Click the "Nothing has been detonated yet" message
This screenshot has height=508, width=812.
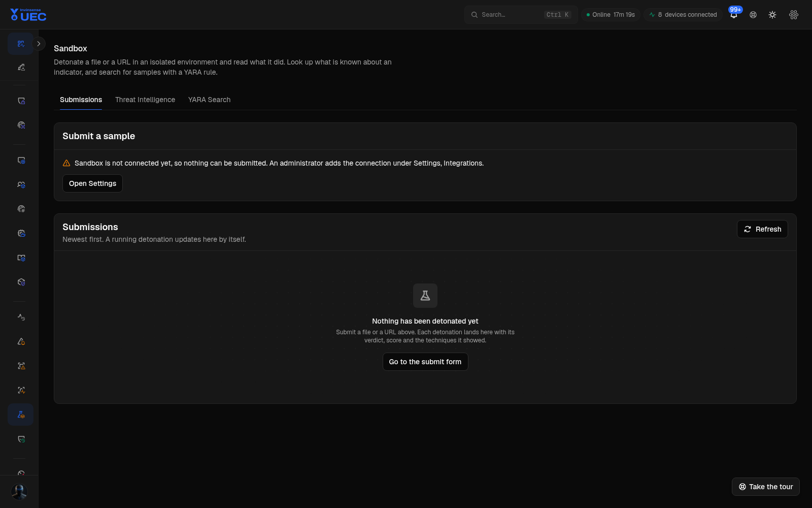pyautogui.click(x=425, y=321)
